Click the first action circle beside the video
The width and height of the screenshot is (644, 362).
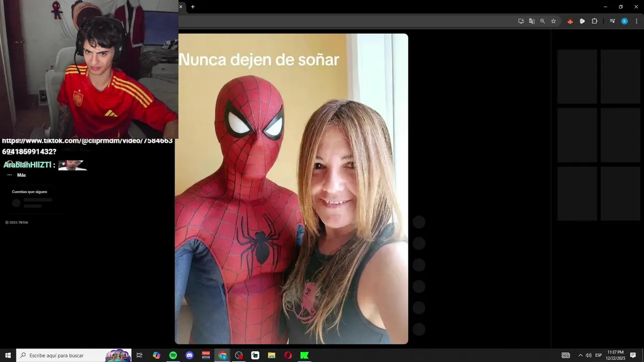pyautogui.click(x=419, y=222)
